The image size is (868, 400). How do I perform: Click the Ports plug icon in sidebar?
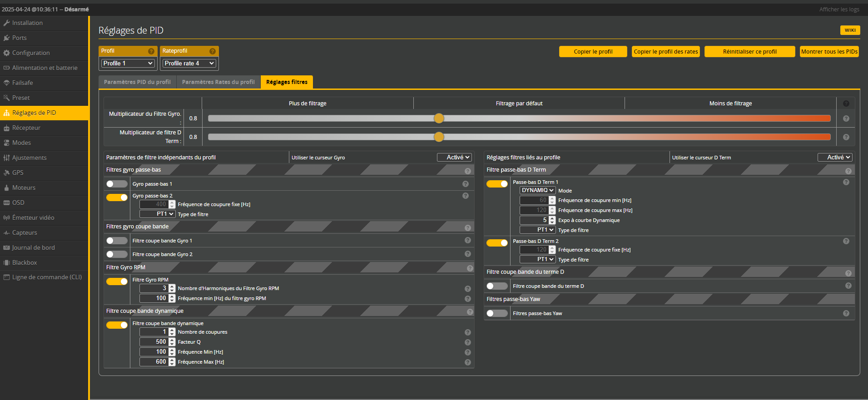[x=6, y=38]
